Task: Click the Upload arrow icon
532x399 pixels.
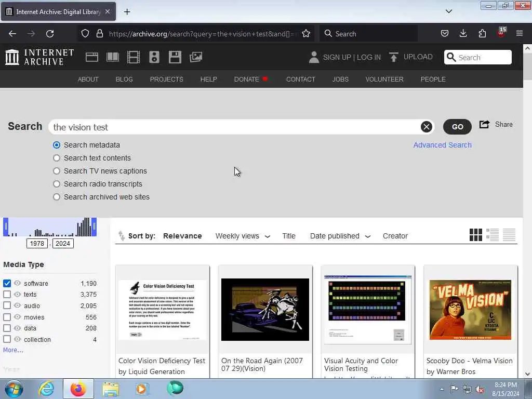Action: [x=394, y=57]
